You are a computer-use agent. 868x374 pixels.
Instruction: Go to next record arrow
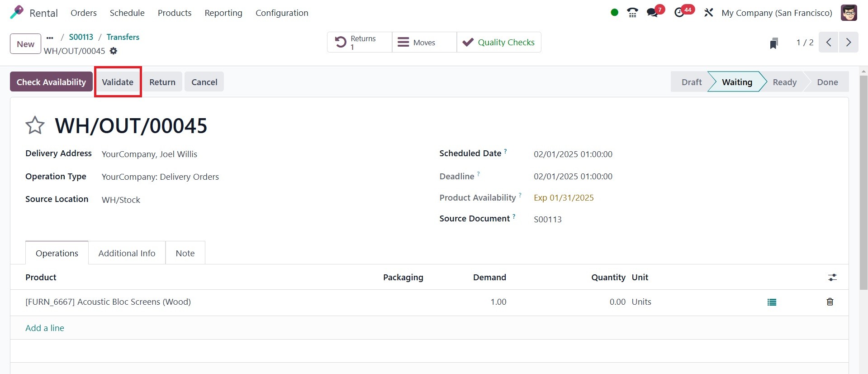849,43
